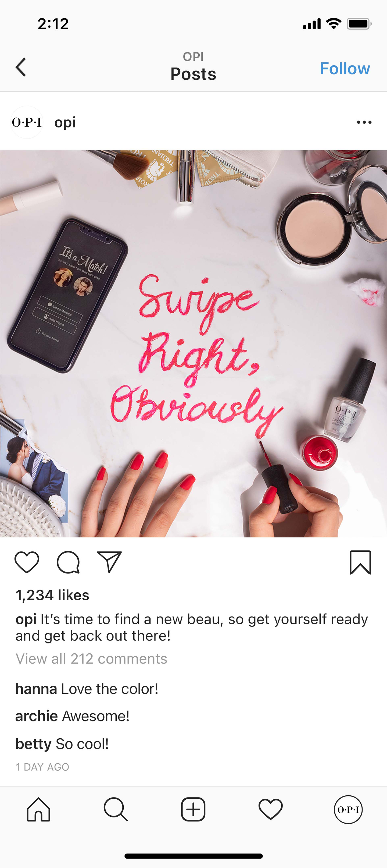Follow the OPI account
This screenshot has width=387, height=868.
click(x=345, y=68)
